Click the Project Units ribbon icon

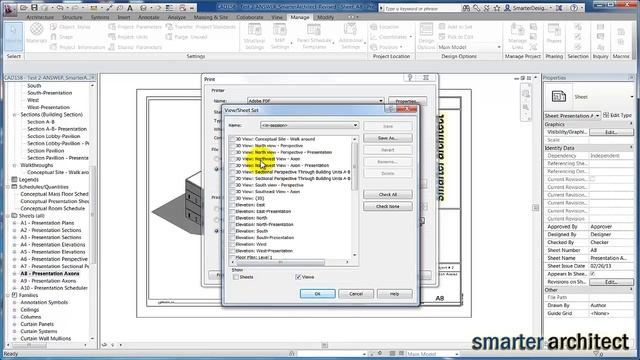[112, 37]
